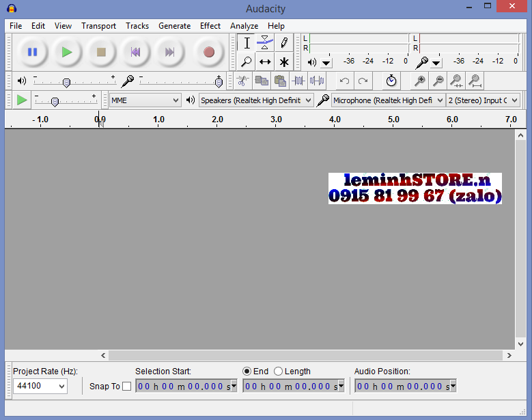The height and width of the screenshot is (420, 532).
Task: Select the Length radio button
Action: tap(278, 371)
